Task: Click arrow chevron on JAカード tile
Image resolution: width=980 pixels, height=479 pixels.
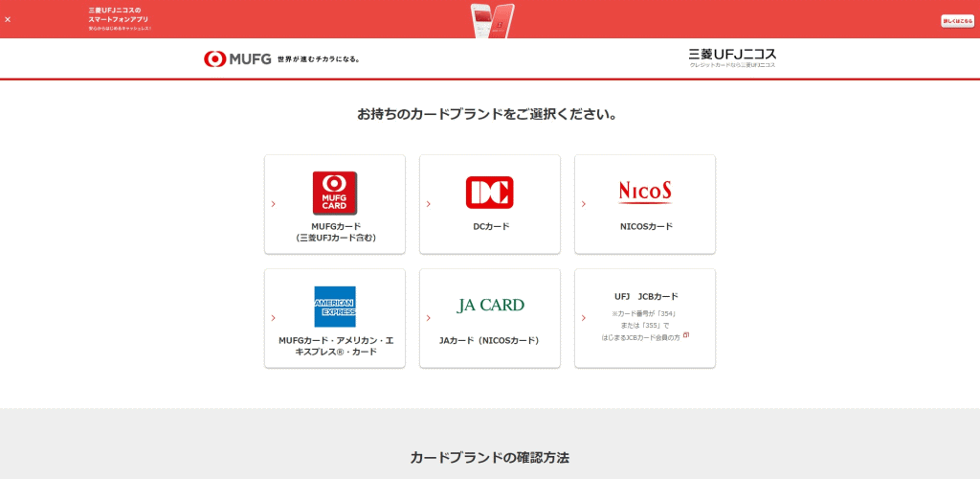Action: [x=428, y=318]
